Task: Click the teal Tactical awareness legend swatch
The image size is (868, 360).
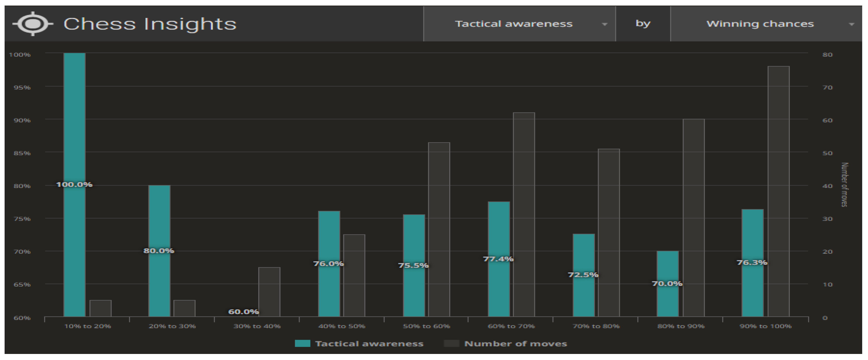Action: [x=302, y=344]
